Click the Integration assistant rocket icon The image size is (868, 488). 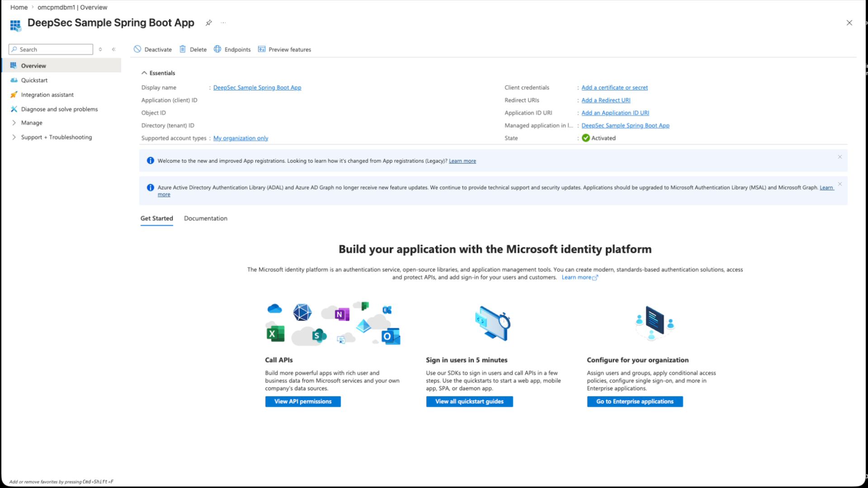(x=14, y=94)
